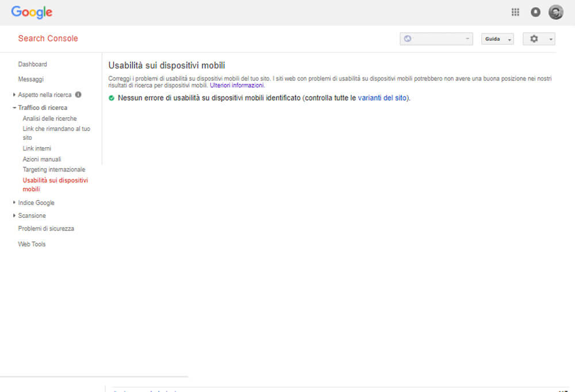Open the site property selector dropdown

click(436, 39)
